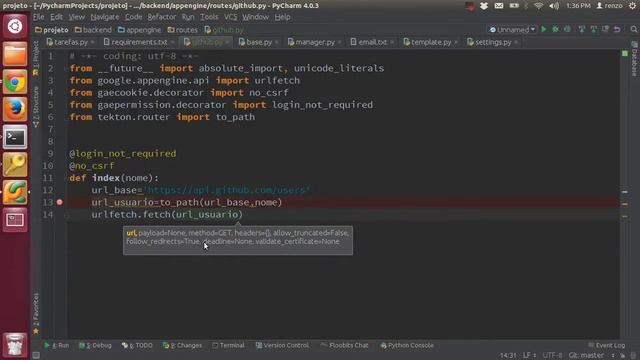Click the VCS commit changes icon
Screen dimensions: 640x360
coord(593,29)
